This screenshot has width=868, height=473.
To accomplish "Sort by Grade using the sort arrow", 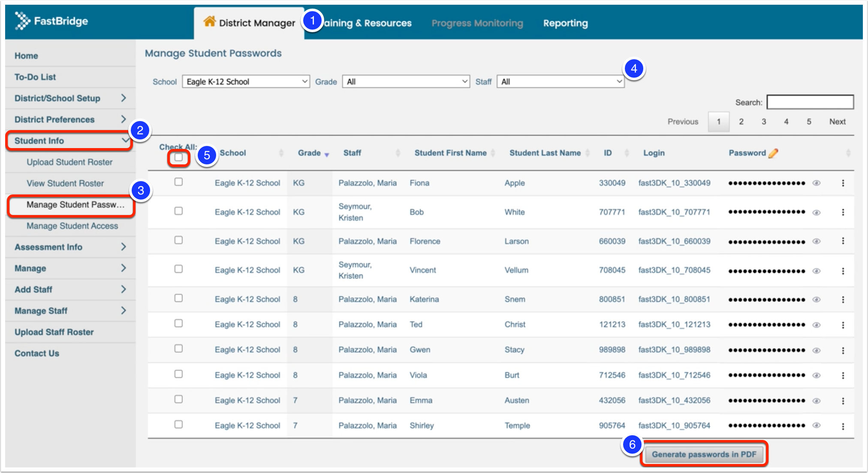I will [x=327, y=155].
